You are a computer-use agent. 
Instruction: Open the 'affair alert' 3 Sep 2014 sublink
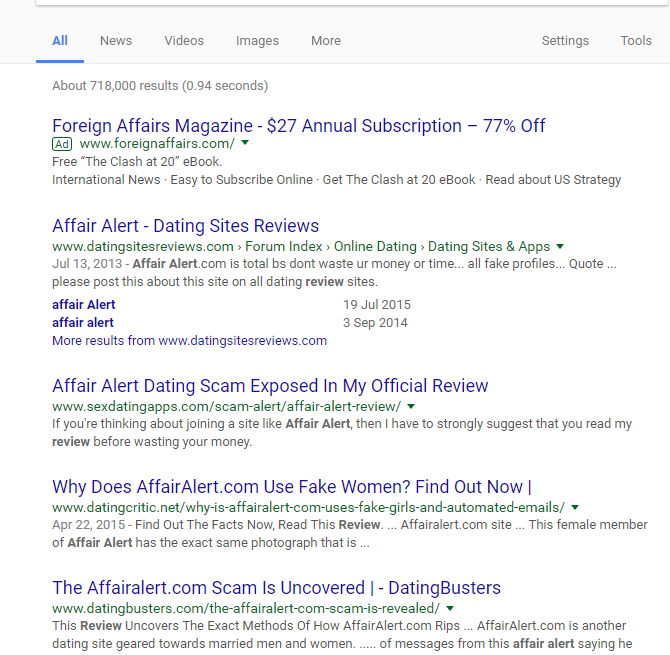click(83, 322)
